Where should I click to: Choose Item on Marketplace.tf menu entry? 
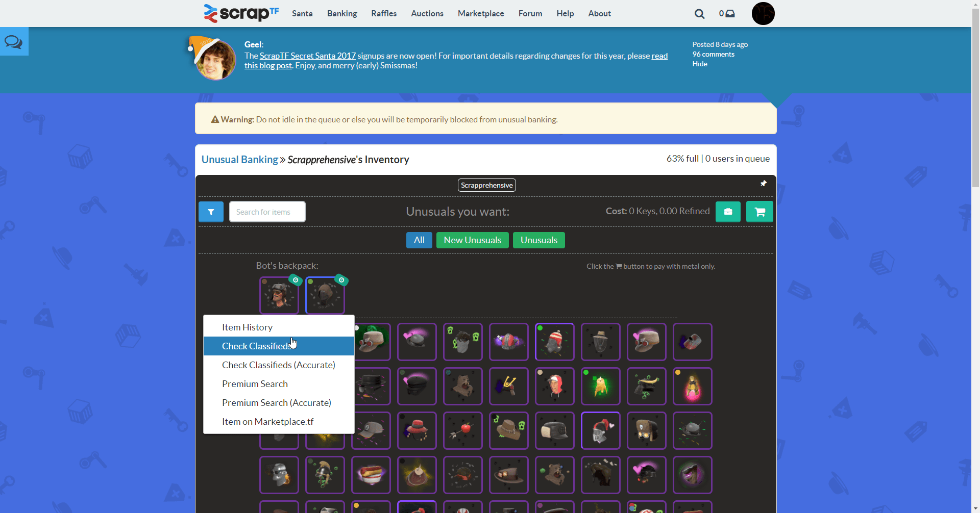coord(267,421)
